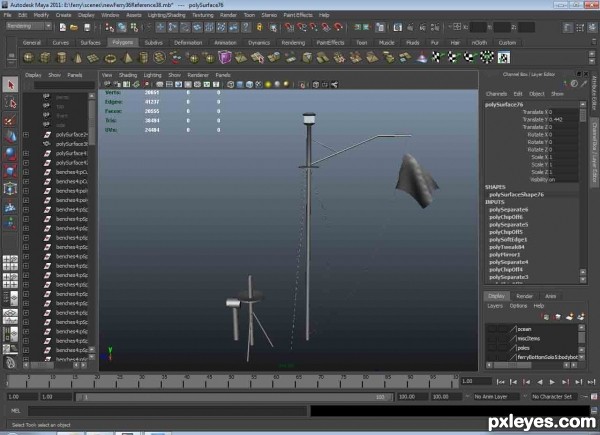The height and width of the screenshot is (435, 600).
Task: Click the yellow light bulb viewport icon
Action: pos(268,85)
